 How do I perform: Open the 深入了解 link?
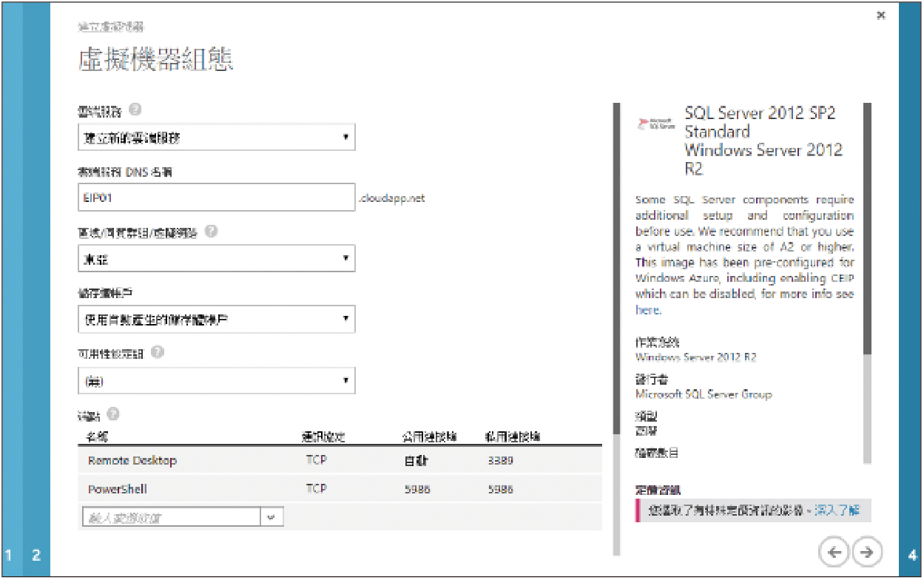pyautogui.click(x=837, y=510)
